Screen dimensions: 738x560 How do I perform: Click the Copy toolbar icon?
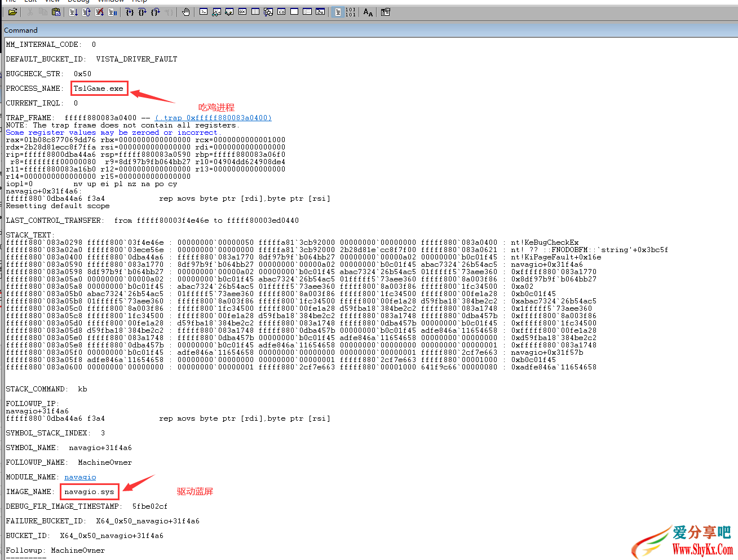(x=42, y=12)
